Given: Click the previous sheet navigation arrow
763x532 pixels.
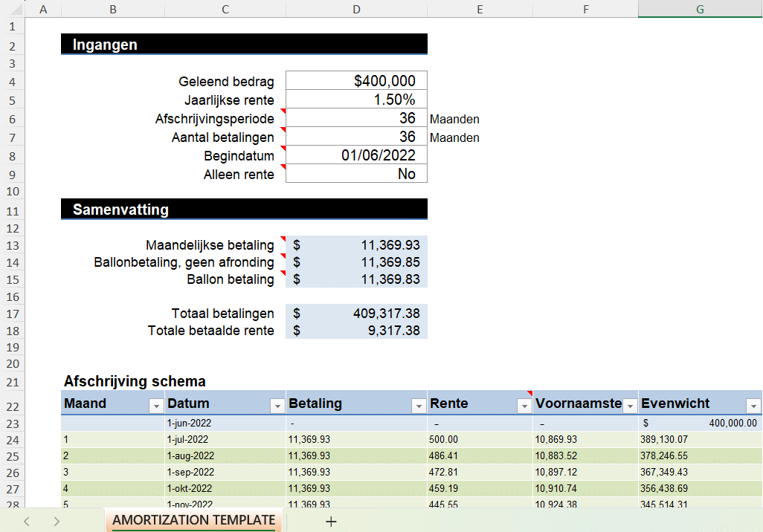Looking at the screenshot, I should [x=27, y=522].
